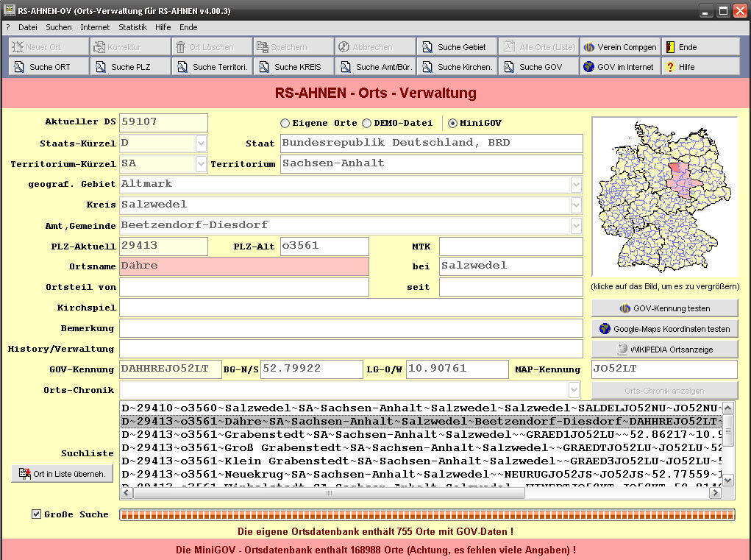Viewport: 751px width, 560px height.
Task: Expand the Kreis dropdown
Action: point(576,205)
